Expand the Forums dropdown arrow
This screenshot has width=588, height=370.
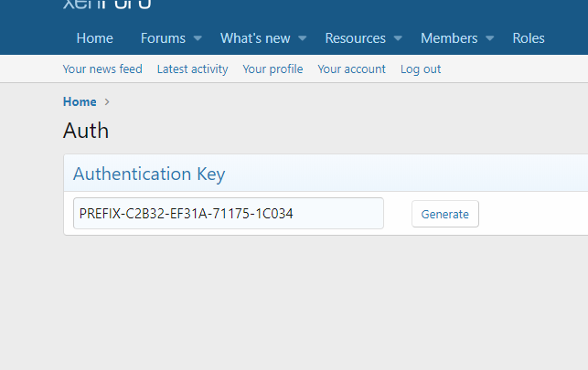[198, 38]
